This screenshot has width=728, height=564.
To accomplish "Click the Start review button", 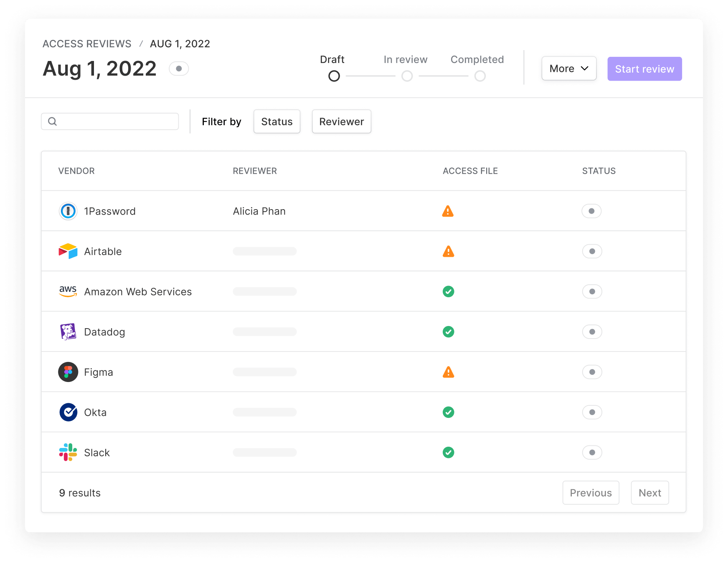I will [x=644, y=68].
